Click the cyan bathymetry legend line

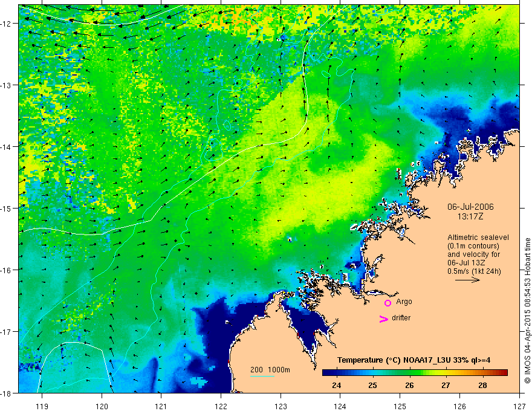click(x=262, y=376)
